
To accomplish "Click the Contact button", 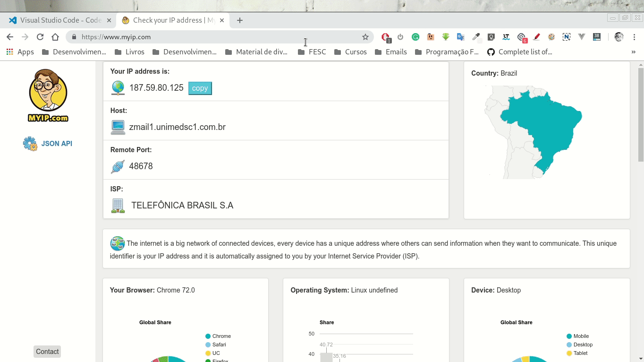I will click(47, 352).
